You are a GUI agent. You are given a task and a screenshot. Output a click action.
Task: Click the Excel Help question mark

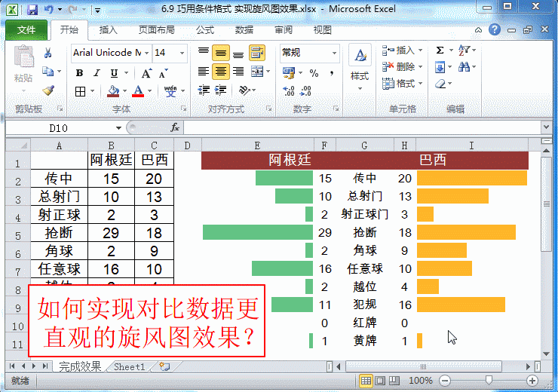[495, 29]
